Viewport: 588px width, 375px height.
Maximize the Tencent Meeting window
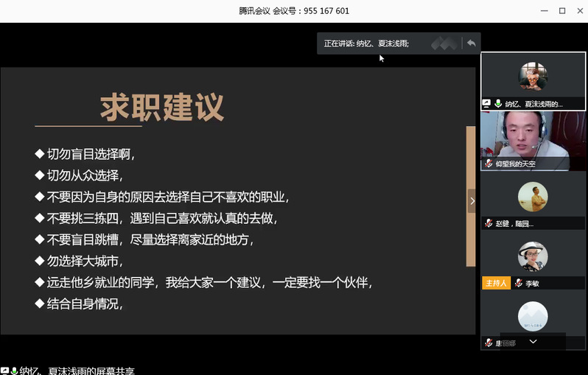[561, 10]
